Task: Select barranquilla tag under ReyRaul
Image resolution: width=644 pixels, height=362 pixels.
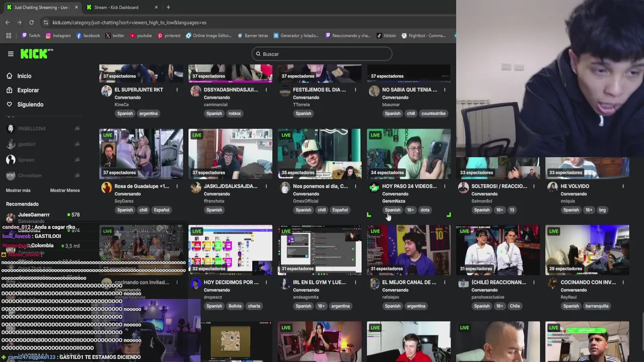Action: (x=597, y=306)
